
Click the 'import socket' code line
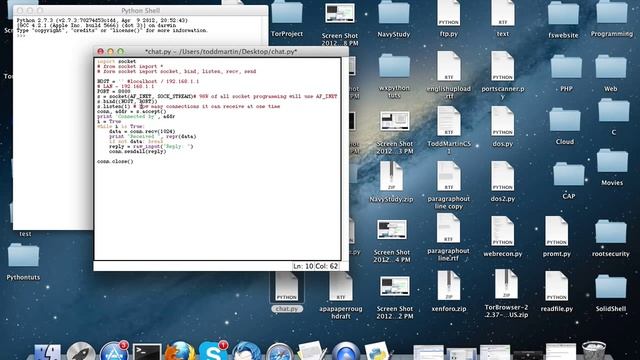[116, 61]
